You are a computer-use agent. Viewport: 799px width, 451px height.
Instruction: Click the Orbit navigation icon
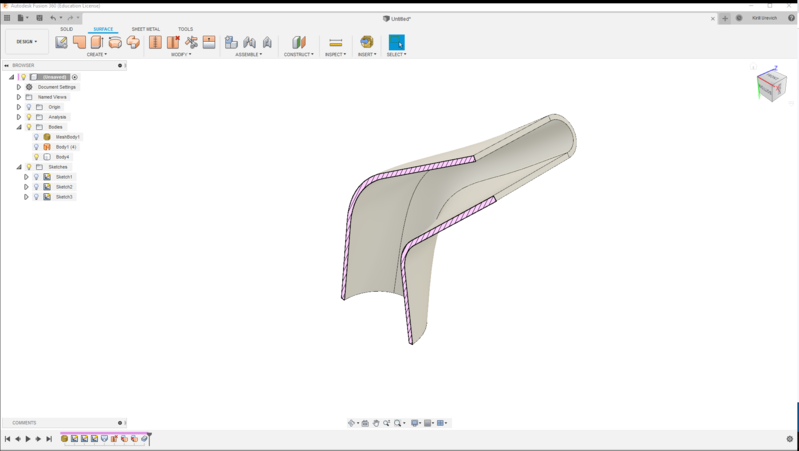tap(352, 423)
